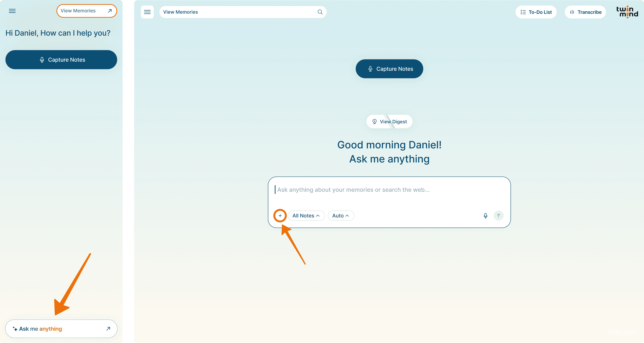Click the plus attach button in the chat box
The width and height of the screenshot is (644, 343).
[x=280, y=216]
